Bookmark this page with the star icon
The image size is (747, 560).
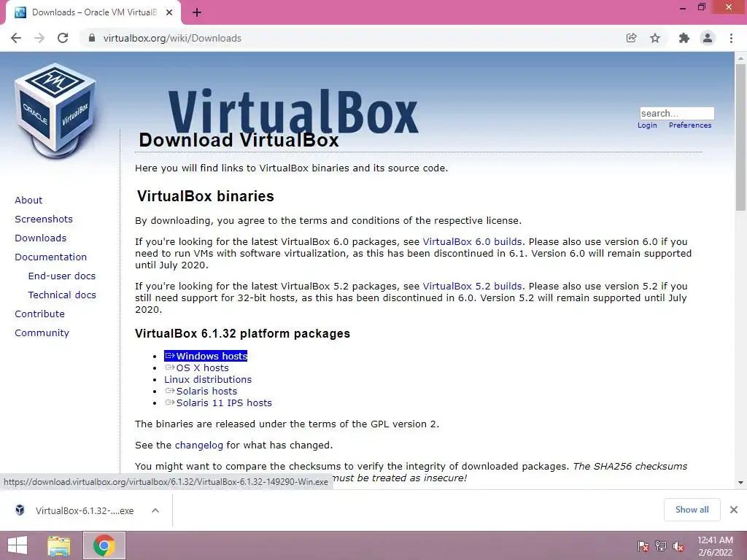point(655,38)
